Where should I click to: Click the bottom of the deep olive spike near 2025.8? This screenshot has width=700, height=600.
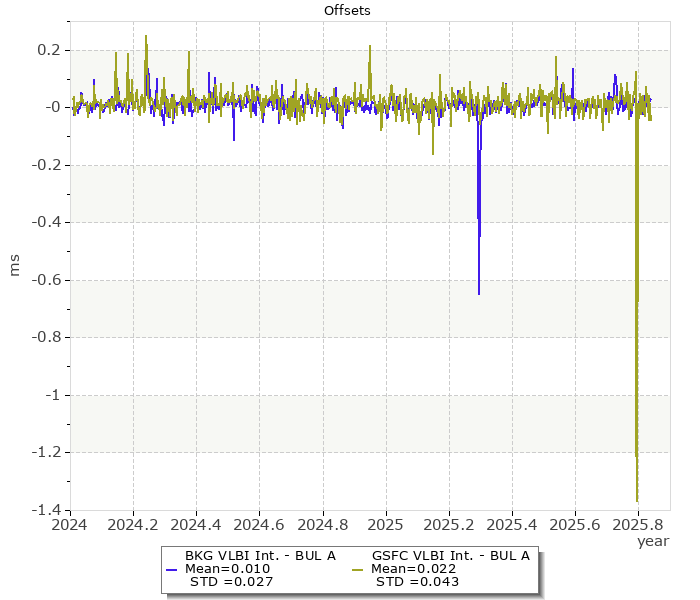tap(637, 500)
